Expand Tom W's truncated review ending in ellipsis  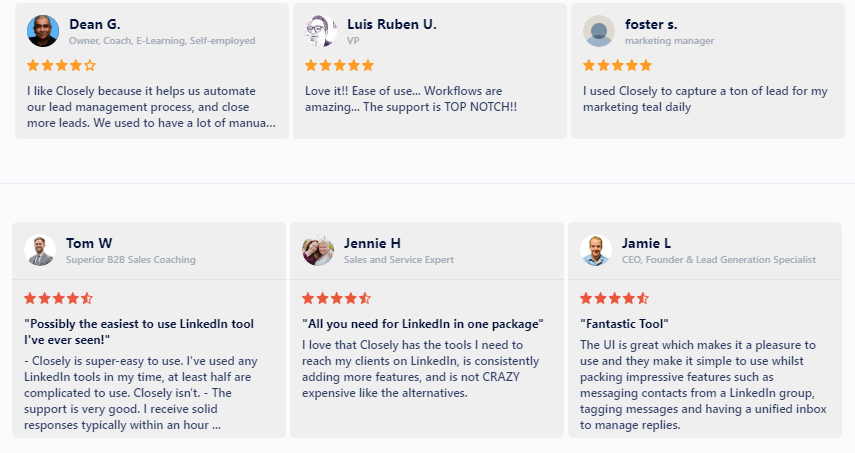click(141, 393)
